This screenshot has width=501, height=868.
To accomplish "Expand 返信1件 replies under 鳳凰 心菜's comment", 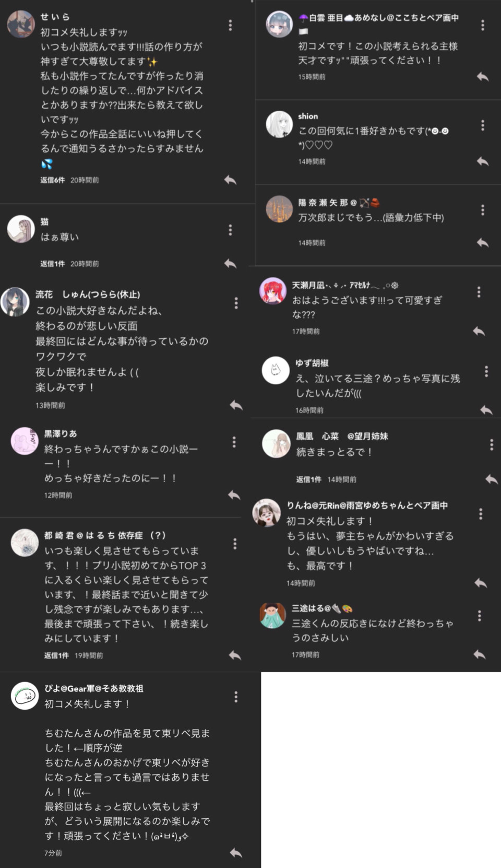I will (x=308, y=479).
